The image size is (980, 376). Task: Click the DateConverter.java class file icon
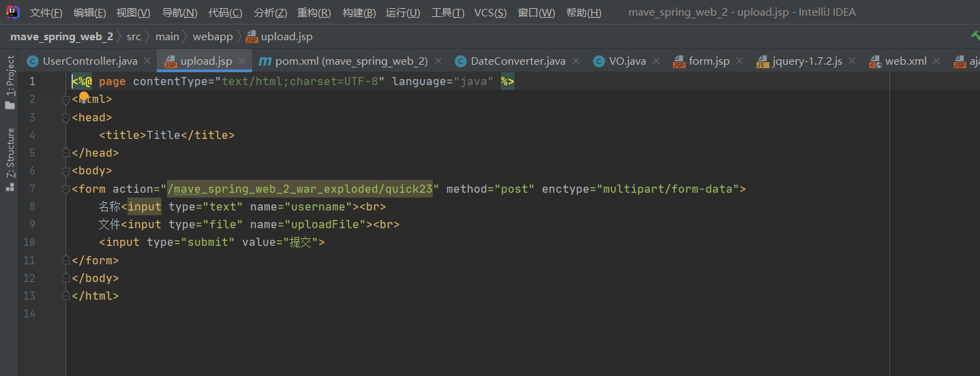point(460,61)
